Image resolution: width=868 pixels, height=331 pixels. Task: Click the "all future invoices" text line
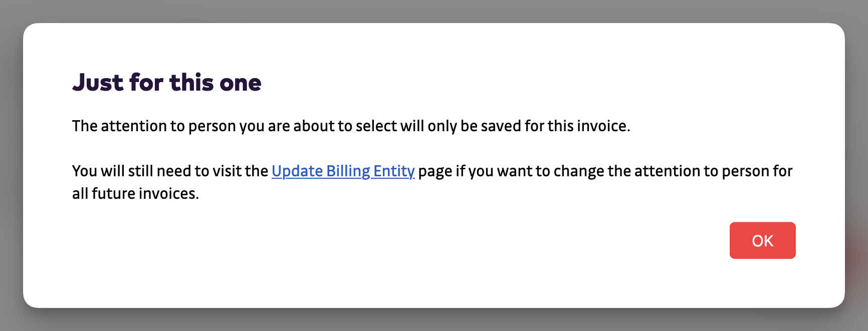(135, 194)
